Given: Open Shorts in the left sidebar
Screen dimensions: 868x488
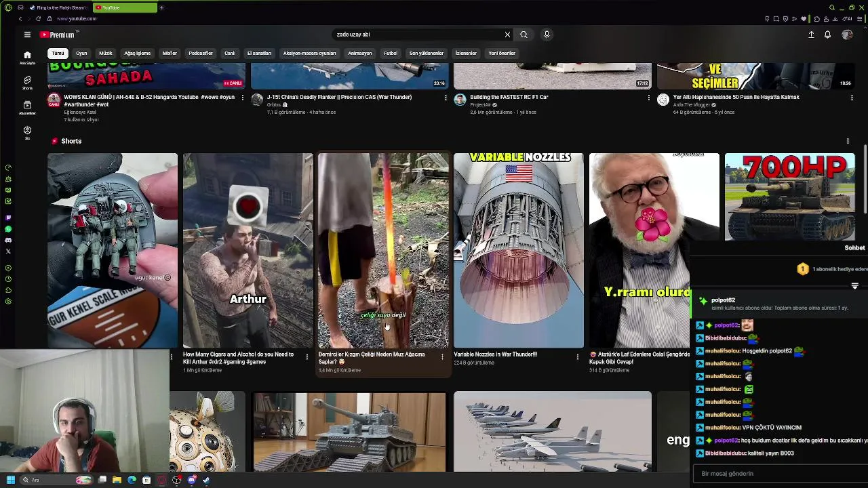Looking at the screenshot, I should pyautogui.click(x=27, y=83).
